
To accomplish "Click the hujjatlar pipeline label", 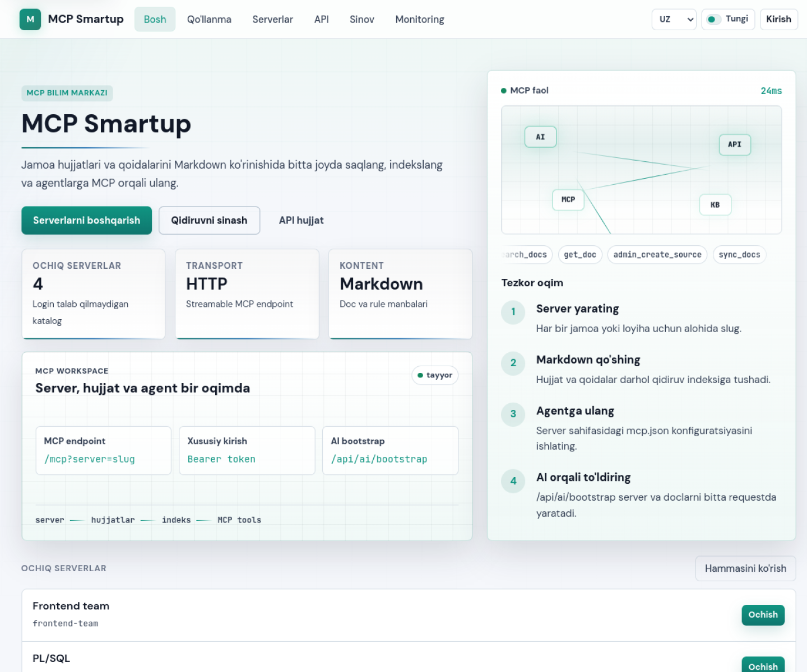I will coord(113,520).
